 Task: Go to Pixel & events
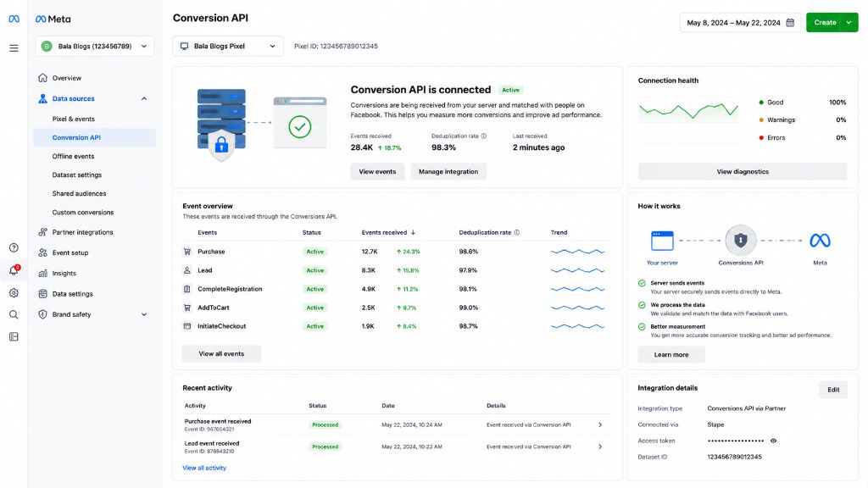click(73, 119)
